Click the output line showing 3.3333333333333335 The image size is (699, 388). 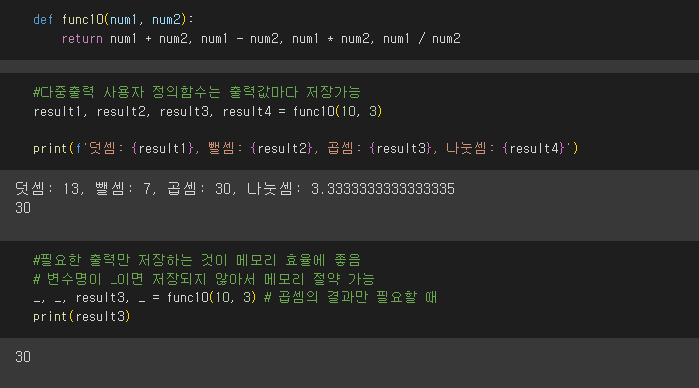pos(234,189)
